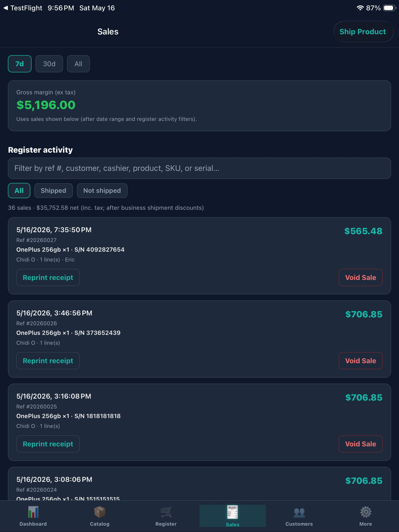
Task: Open the Dashboard chart icon
Action: (33, 512)
